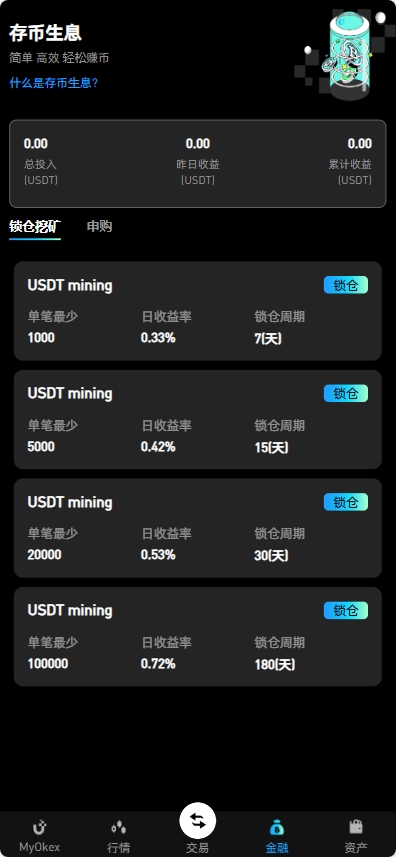Click 锁仓 for the 7-day plan
This screenshot has height=857, width=396.
(346, 285)
